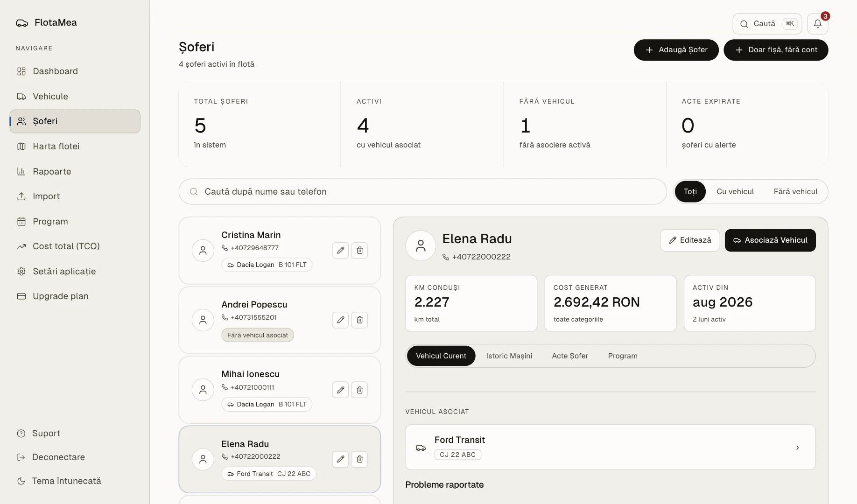Click Editează for Elena Radu
Viewport: 857px width, 504px height.
pyautogui.click(x=690, y=240)
